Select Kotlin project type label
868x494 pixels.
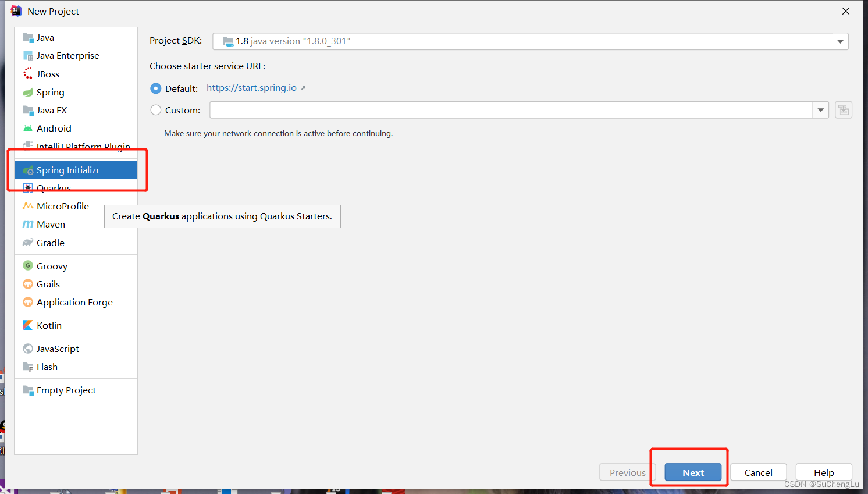pos(49,325)
